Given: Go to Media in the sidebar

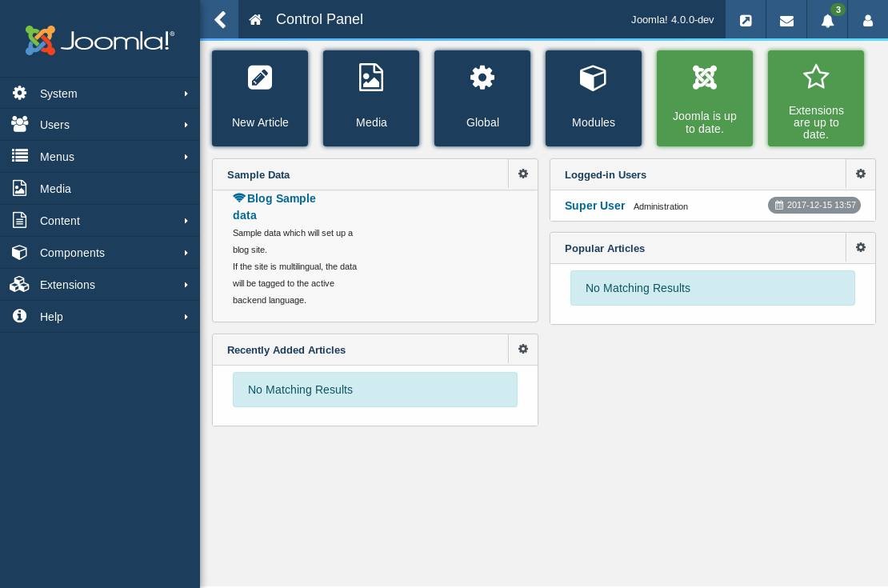Looking at the screenshot, I should point(100,189).
